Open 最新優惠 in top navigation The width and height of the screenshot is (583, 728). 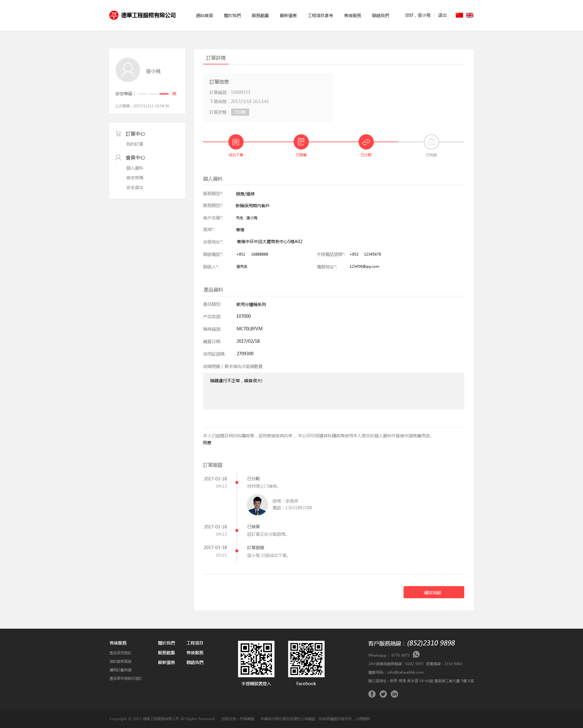click(288, 15)
